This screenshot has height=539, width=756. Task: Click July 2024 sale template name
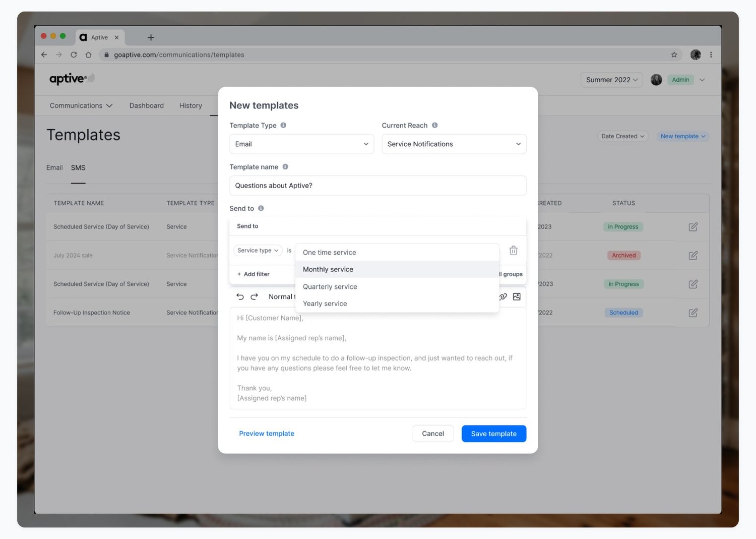coord(73,256)
